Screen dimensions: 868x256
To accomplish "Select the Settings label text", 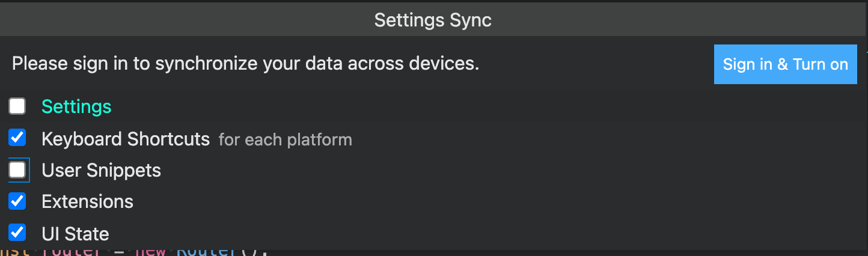I will pos(76,107).
